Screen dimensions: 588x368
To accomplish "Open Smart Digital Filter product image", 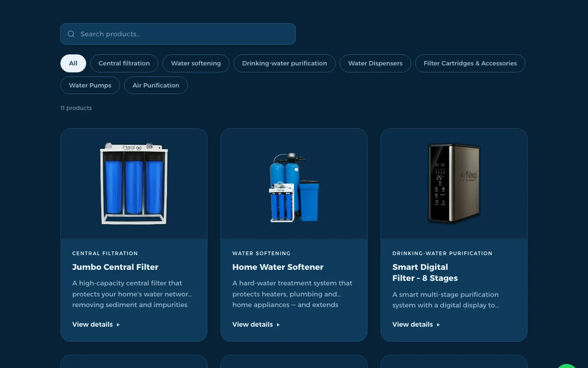I will tap(454, 183).
